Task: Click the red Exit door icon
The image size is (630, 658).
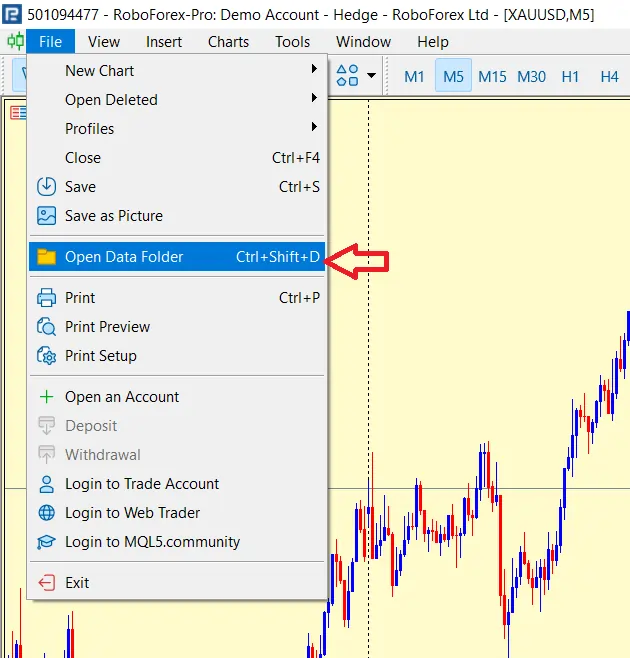Action: [46, 582]
